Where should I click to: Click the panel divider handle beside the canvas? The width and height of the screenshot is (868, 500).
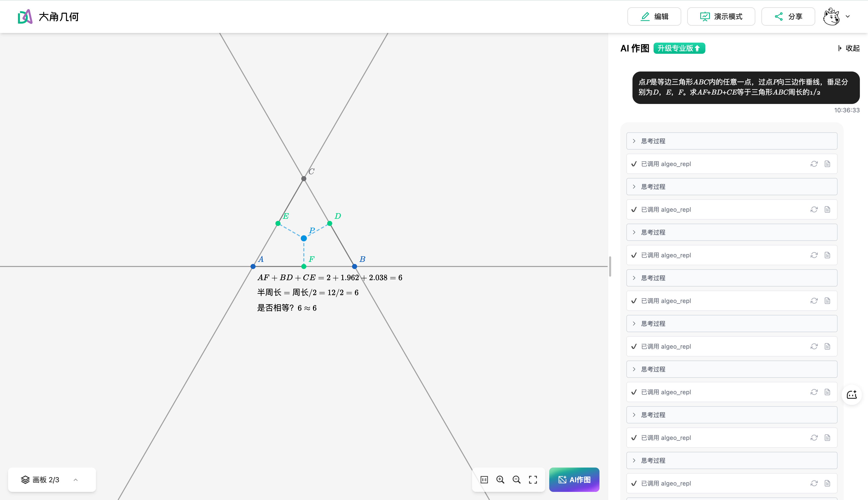click(x=610, y=266)
